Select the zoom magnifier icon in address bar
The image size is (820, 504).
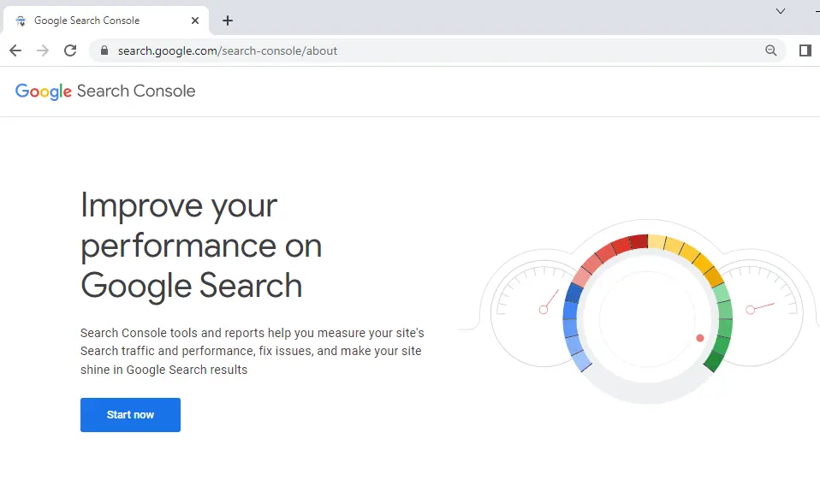click(771, 50)
